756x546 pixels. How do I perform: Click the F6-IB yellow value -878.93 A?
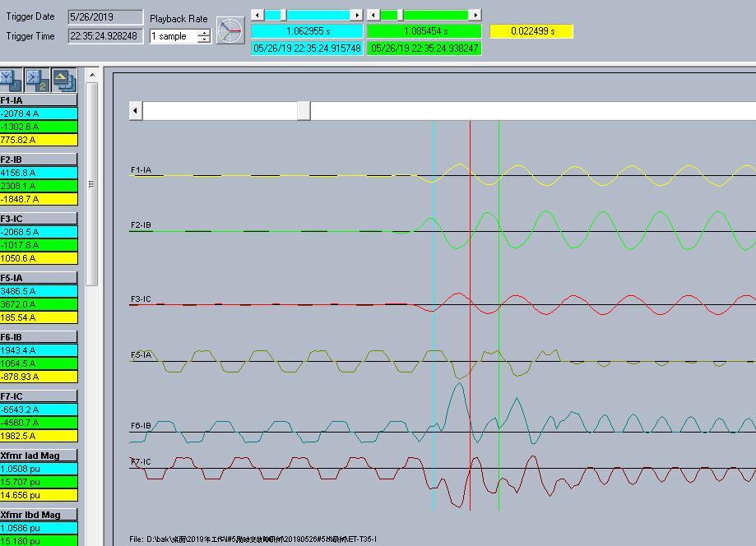click(x=39, y=377)
